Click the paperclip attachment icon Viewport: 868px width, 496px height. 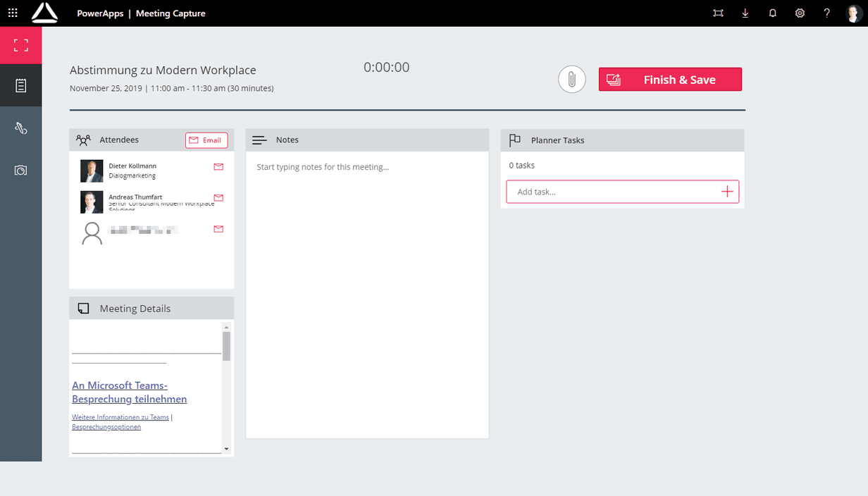tap(572, 80)
